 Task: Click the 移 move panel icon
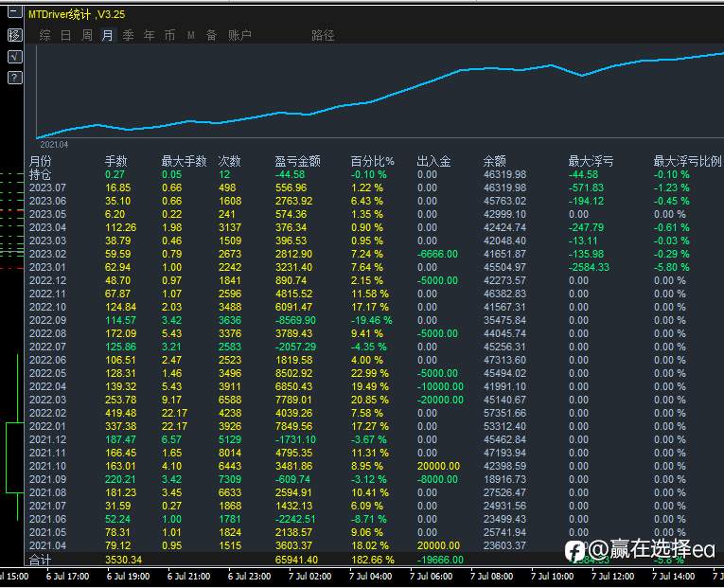tap(15, 35)
